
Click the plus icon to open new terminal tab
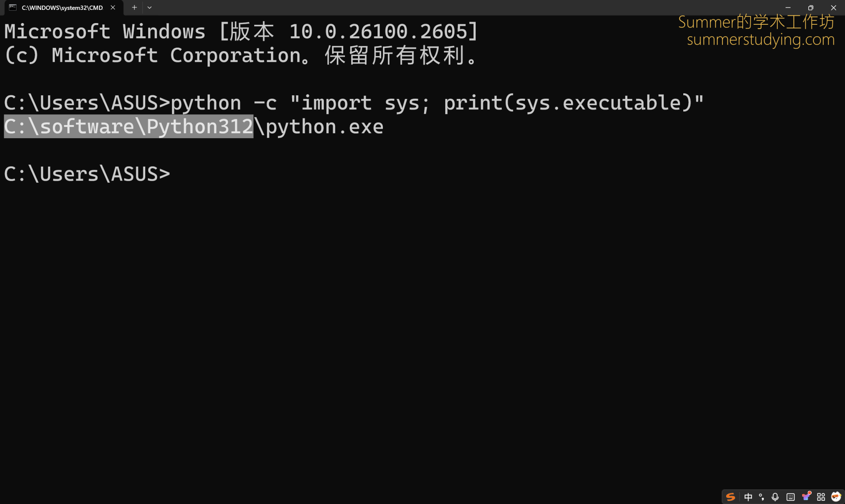(134, 7)
